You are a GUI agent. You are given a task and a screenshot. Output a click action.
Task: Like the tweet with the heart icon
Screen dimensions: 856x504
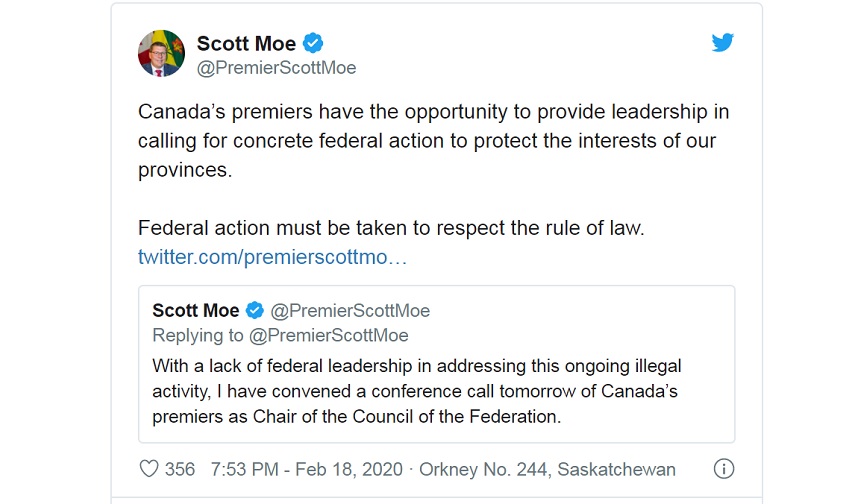tap(149, 469)
